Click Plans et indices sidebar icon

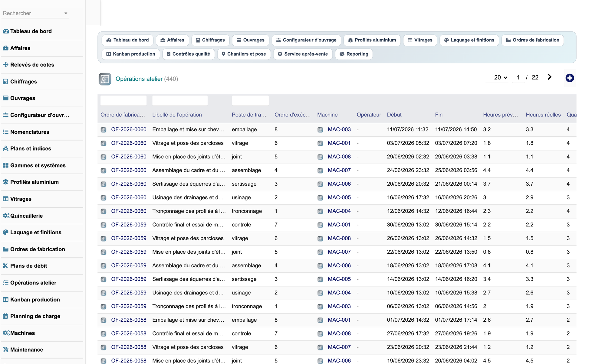6,148
